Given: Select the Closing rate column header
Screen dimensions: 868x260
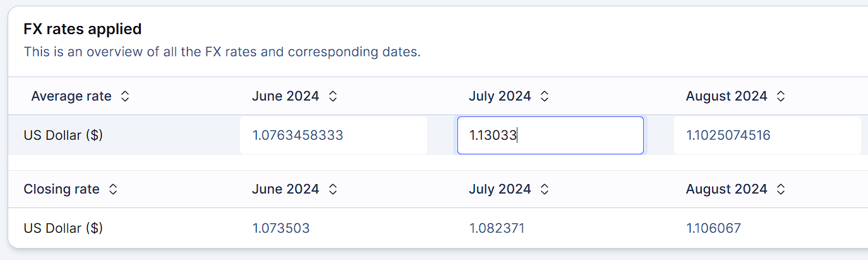Looking at the screenshot, I should tap(61, 189).
